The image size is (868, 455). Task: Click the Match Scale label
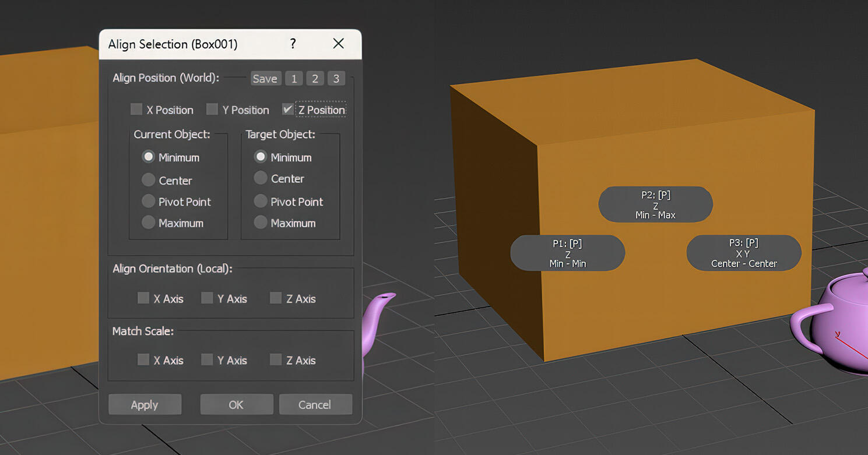click(x=143, y=331)
